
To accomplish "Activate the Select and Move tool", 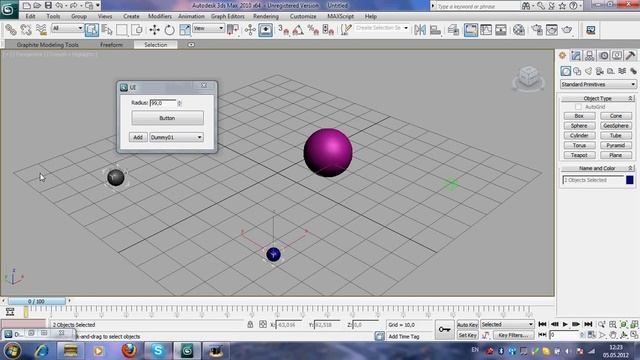I will (x=154, y=29).
